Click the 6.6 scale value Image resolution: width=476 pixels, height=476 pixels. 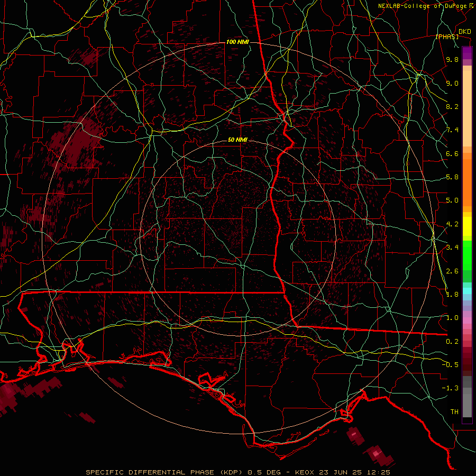point(452,153)
